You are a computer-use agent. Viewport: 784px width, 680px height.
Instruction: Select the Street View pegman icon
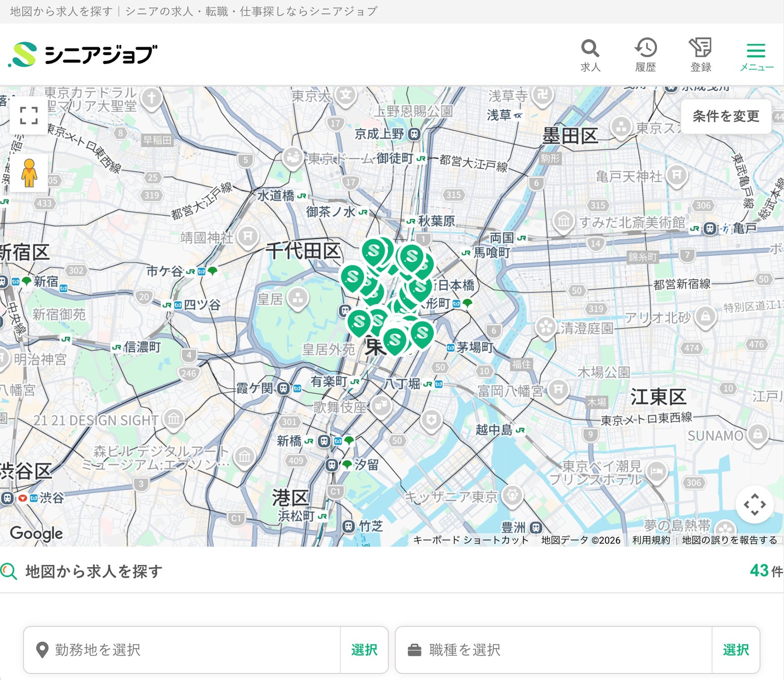point(29,173)
